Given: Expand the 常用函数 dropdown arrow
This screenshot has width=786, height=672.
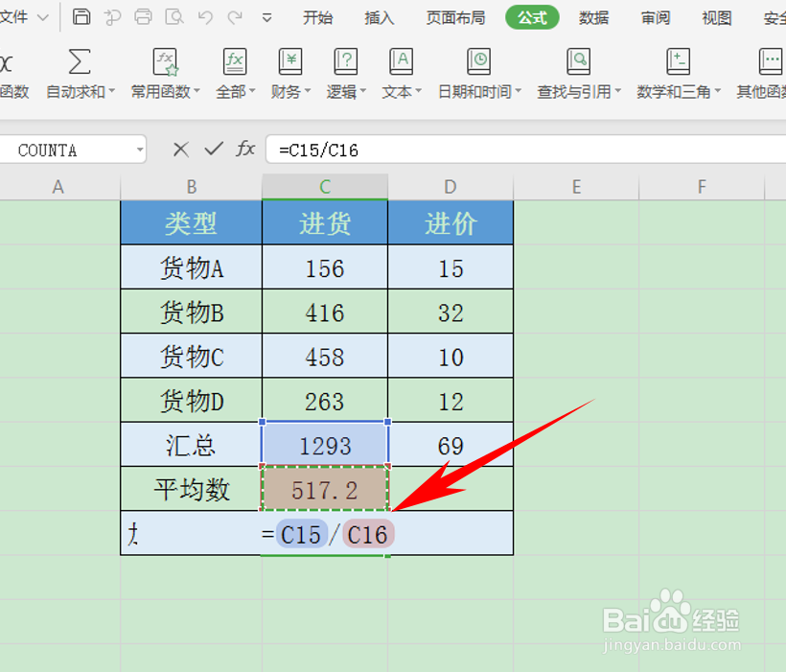Looking at the screenshot, I should point(196,91).
